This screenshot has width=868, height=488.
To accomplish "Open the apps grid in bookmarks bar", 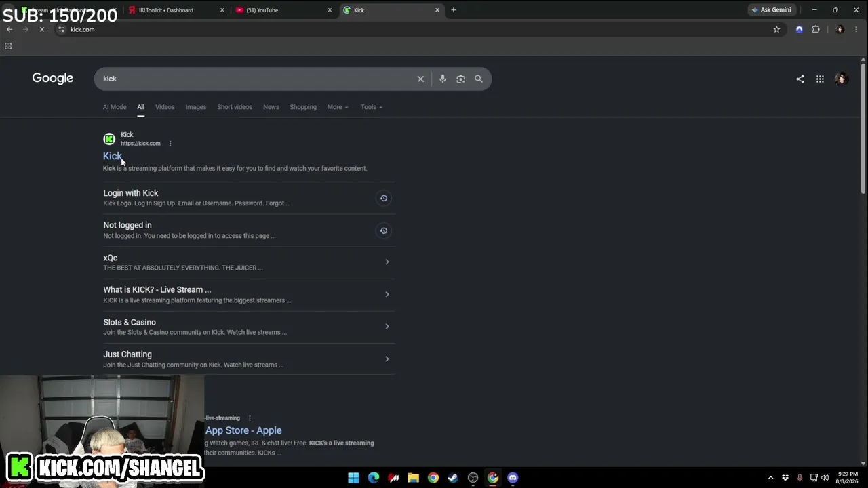I will [8, 46].
